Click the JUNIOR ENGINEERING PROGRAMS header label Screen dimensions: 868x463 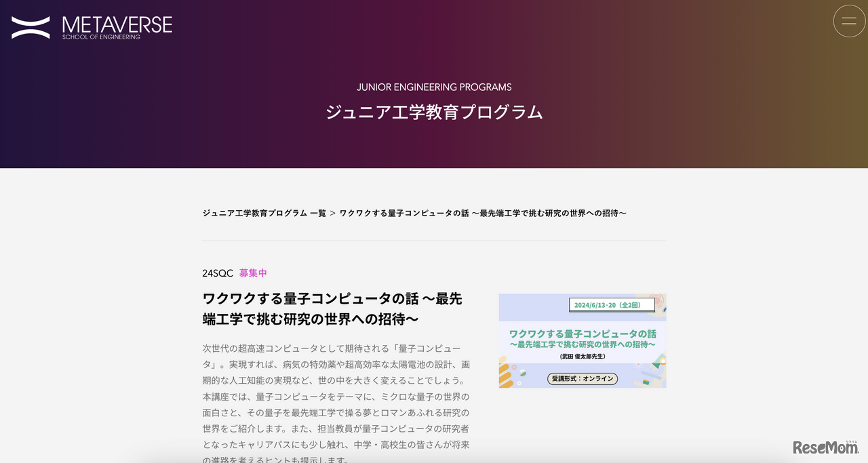[434, 87]
